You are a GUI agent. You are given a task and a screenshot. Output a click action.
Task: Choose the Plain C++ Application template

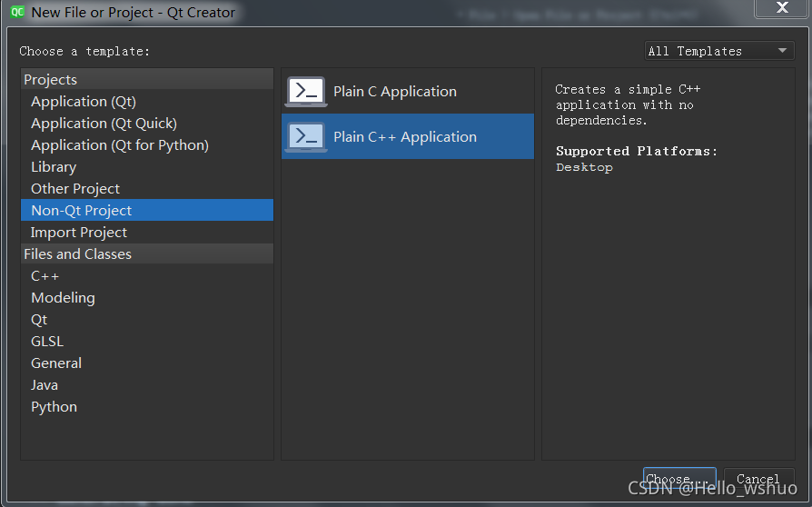tap(408, 136)
